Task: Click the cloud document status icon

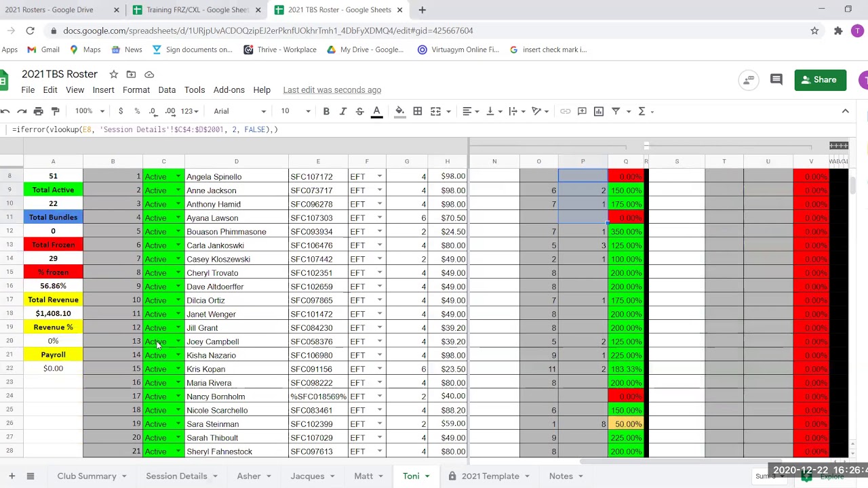Action: point(149,74)
